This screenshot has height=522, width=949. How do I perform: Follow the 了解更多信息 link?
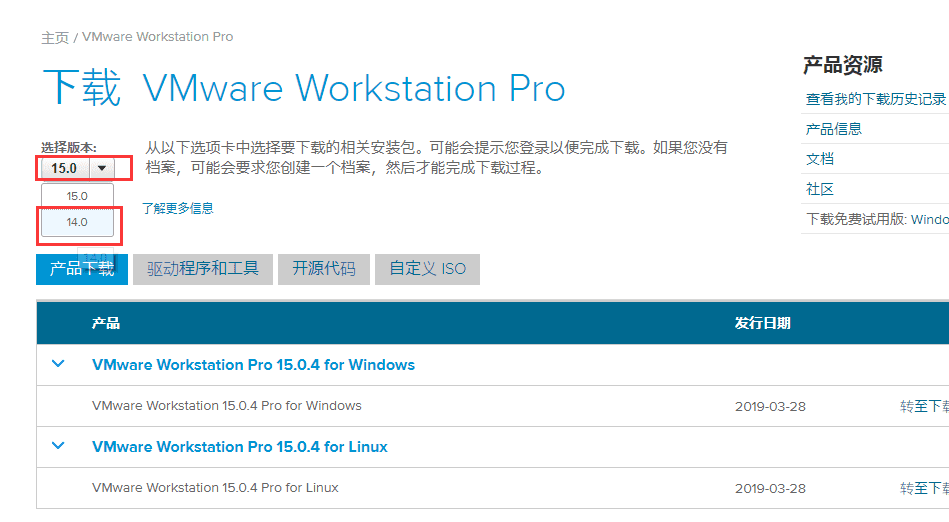click(x=177, y=208)
